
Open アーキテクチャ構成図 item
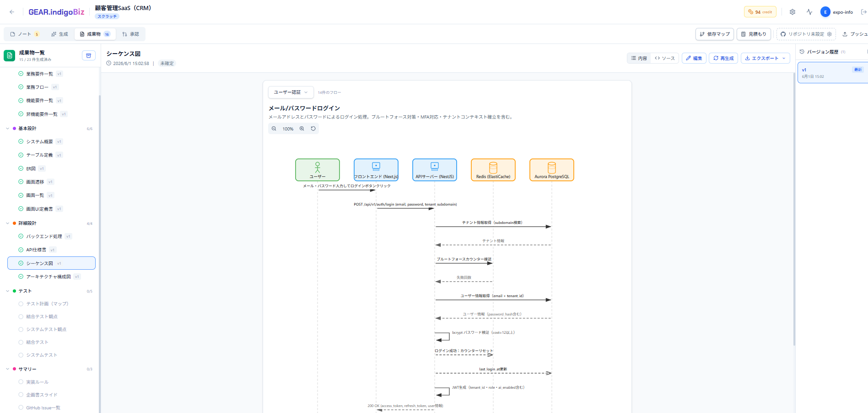(x=51, y=277)
